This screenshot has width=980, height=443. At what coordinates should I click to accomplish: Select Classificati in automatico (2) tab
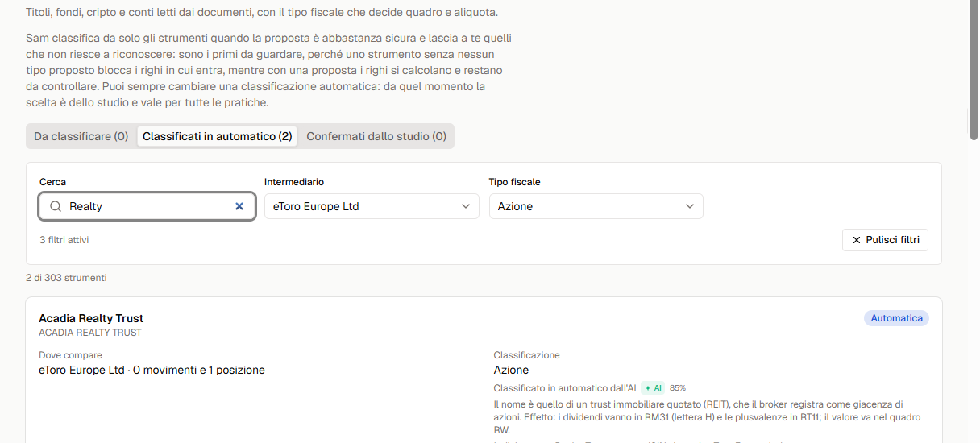[217, 136]
